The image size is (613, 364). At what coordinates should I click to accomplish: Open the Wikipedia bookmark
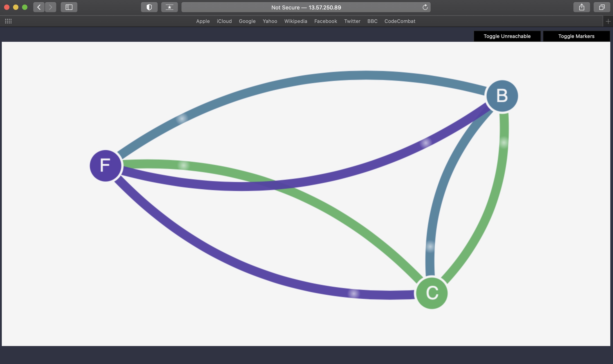pyautogui.click(x=295, y=21)
